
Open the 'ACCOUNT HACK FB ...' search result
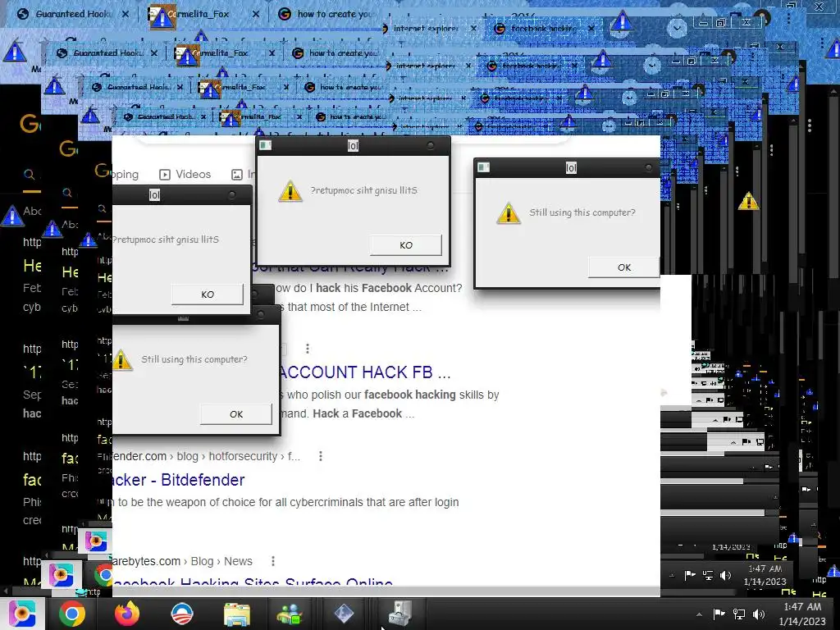coord(365,372)
